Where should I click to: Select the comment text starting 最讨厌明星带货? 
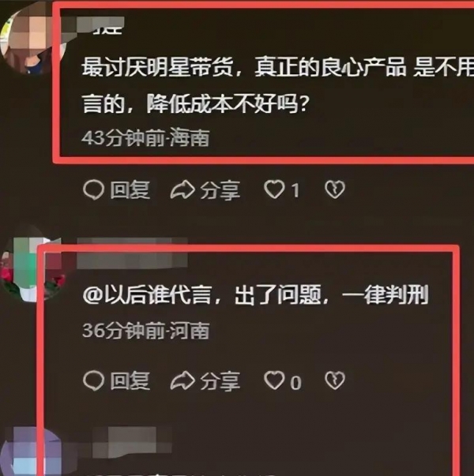click(x=278, y=85)
